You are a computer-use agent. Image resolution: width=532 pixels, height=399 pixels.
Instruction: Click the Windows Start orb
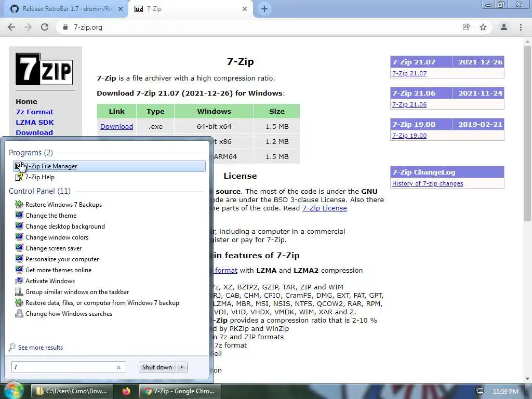click(x=14, y=391)
